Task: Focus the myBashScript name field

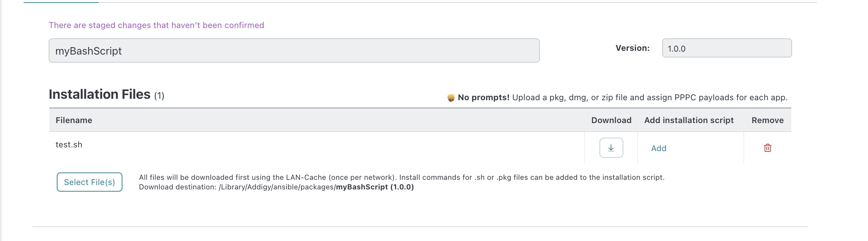Action: (x=294, y=50)
